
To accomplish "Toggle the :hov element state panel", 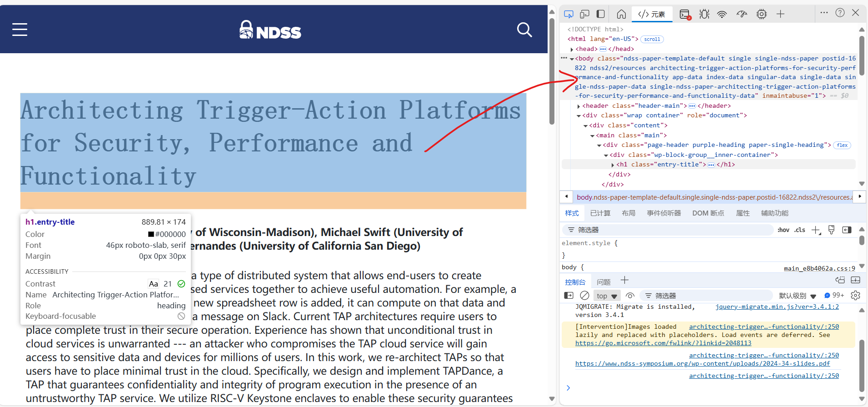I will point(783,230).
